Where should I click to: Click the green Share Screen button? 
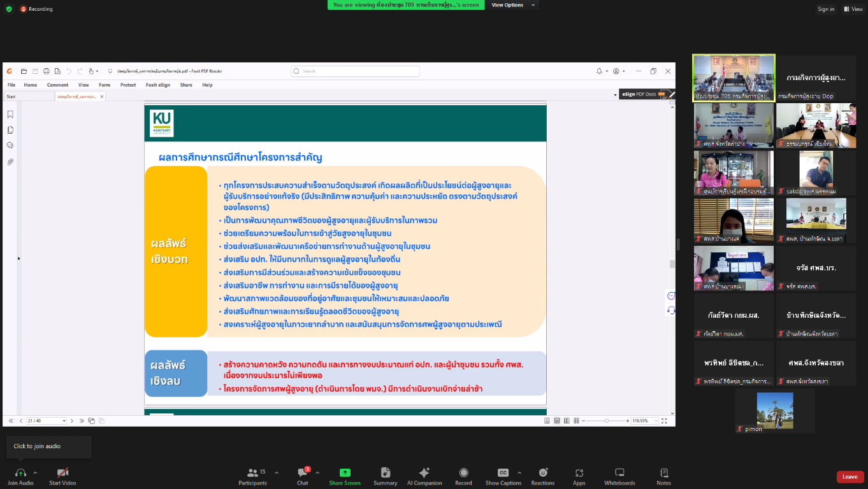[x=345, y=476]
